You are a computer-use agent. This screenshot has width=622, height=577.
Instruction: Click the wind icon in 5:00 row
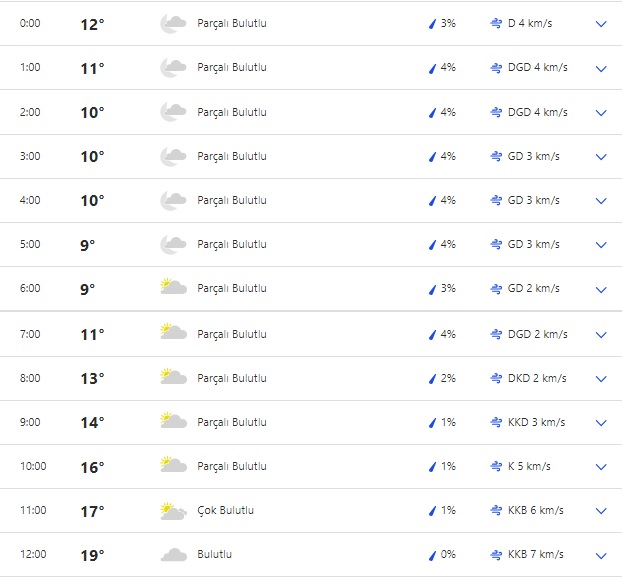tap(496, 245)
